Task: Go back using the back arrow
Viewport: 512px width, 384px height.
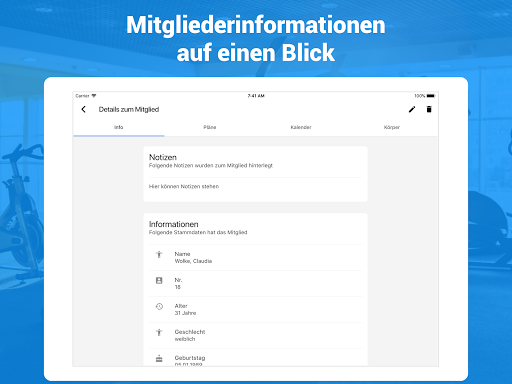Action: (x=83, y=109)
